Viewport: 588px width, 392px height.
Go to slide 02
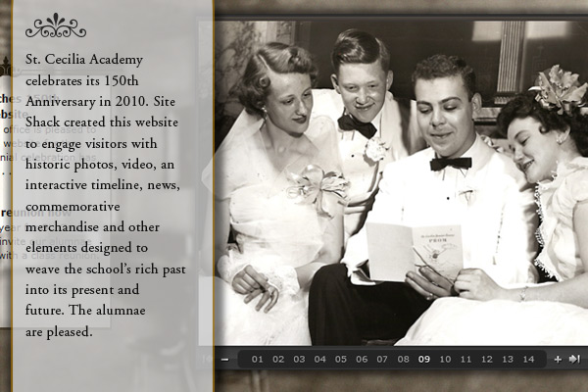(x=278, y=360)
